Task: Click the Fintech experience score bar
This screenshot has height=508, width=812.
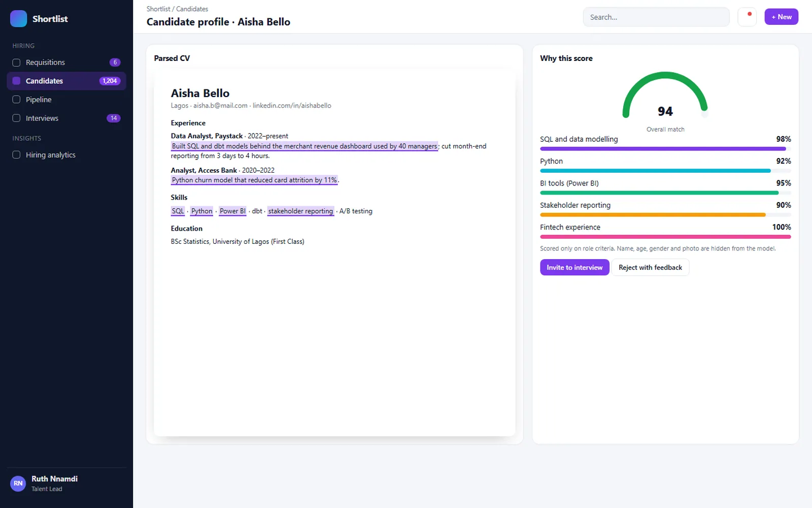Action: tap(665, 237)
